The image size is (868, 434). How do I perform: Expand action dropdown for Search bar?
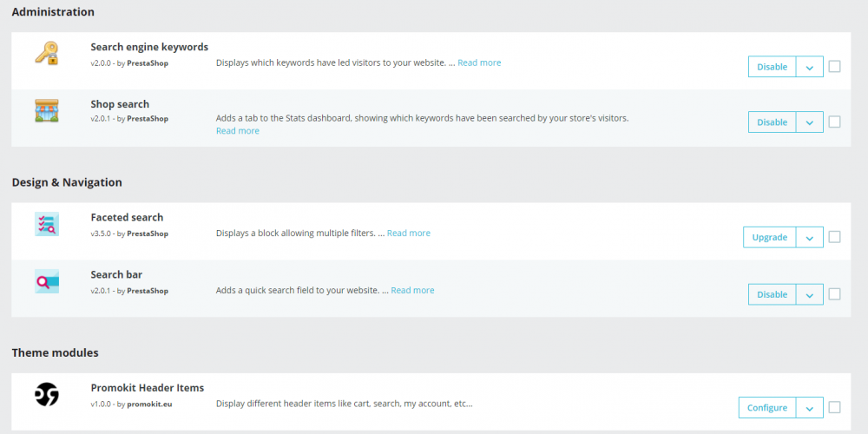pyautogui.click(x=809, y=295)
